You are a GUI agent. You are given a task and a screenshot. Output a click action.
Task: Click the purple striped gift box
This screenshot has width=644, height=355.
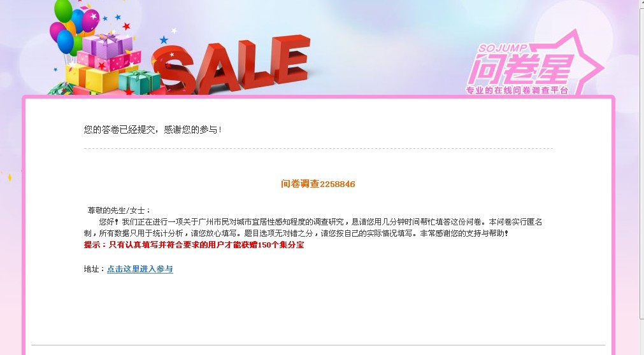click(108, 46)
